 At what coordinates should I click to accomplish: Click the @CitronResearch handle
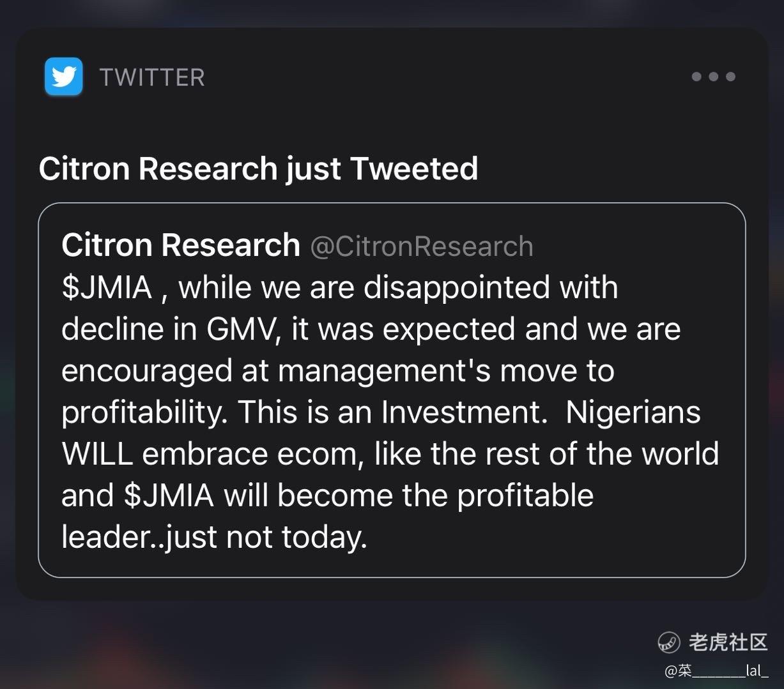(x=421, y=246)
